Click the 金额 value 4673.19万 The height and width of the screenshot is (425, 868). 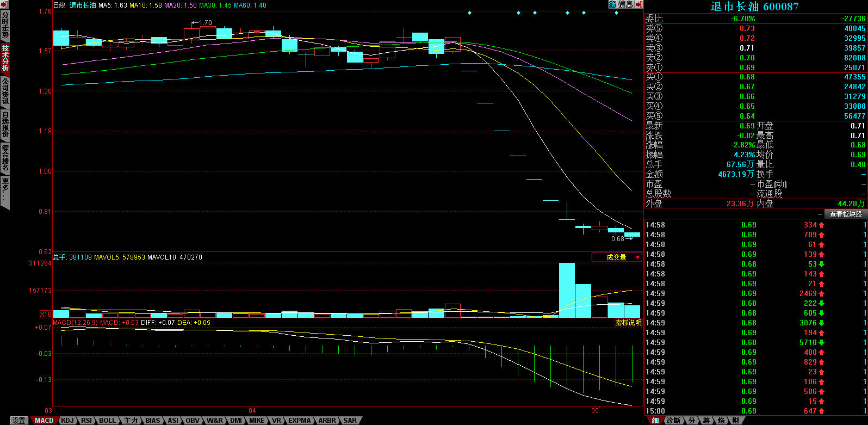[x=736, y=174]
